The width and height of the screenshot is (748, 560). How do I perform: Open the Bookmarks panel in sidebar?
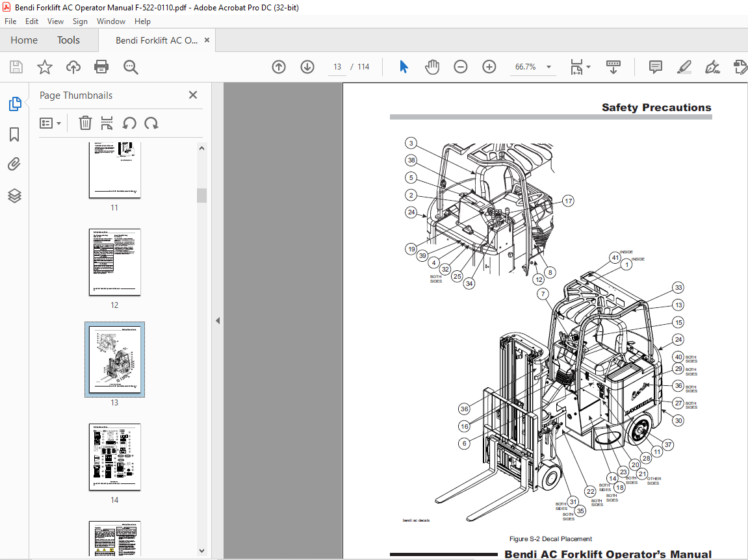(14, 134)
